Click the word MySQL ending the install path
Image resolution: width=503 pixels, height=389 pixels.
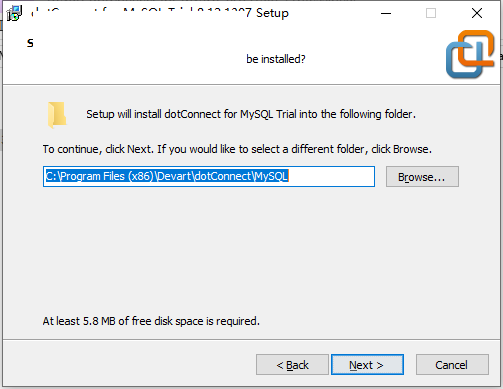271,176
